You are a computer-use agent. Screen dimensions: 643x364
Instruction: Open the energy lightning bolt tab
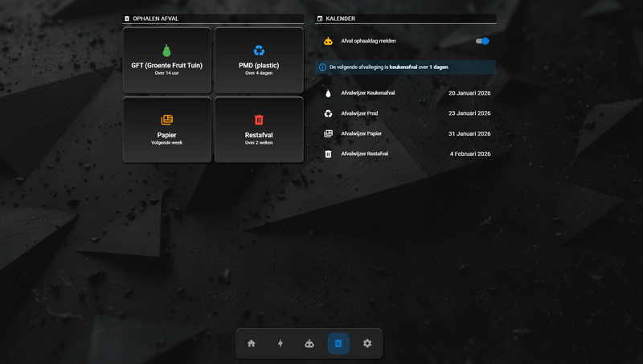click(281, 343)
